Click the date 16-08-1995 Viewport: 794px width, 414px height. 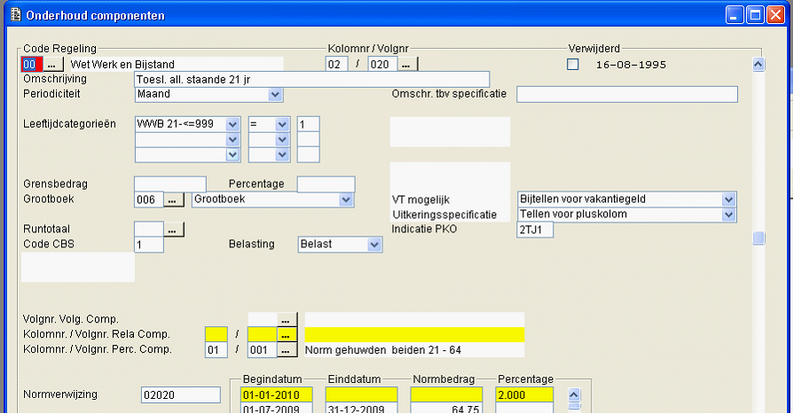coord(631,65)
